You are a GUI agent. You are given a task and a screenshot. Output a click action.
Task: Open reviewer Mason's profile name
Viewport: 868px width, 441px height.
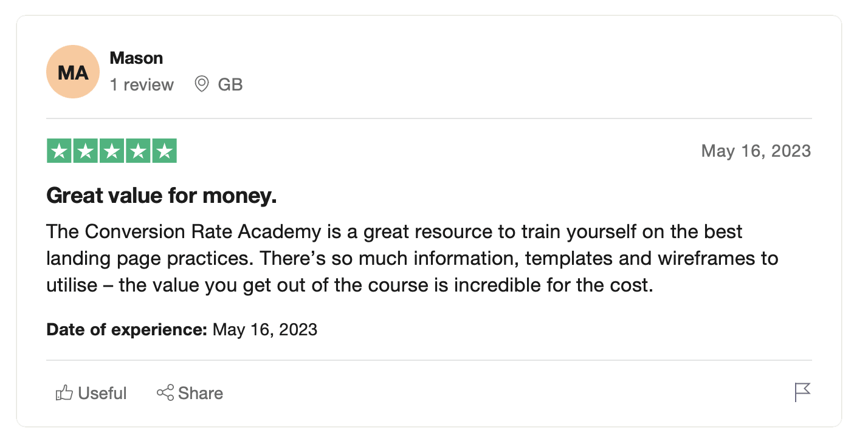pos(136,58)
